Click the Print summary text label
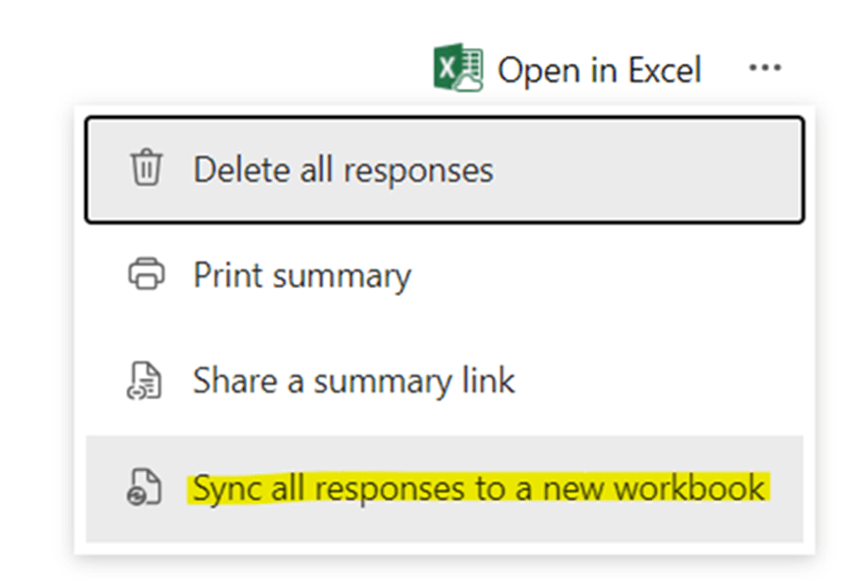The width and height of the screenshot is (864, 580). [x=302, y=275]
